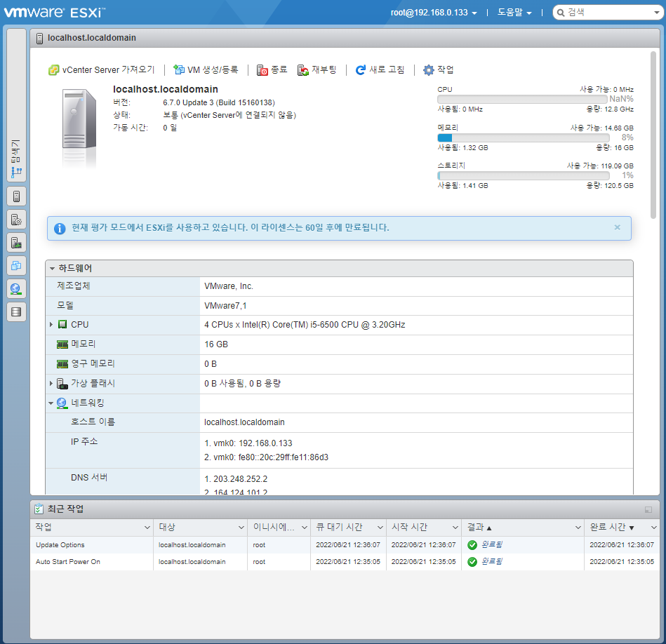This screenshot has height=644, width=666.
Task: Minimize the 최근 작업 panel
Action: point(648,509)
